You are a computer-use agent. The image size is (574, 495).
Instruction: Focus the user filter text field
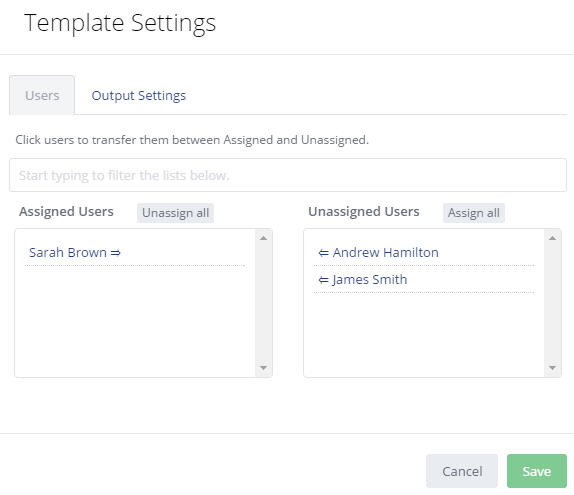[288, 175]
